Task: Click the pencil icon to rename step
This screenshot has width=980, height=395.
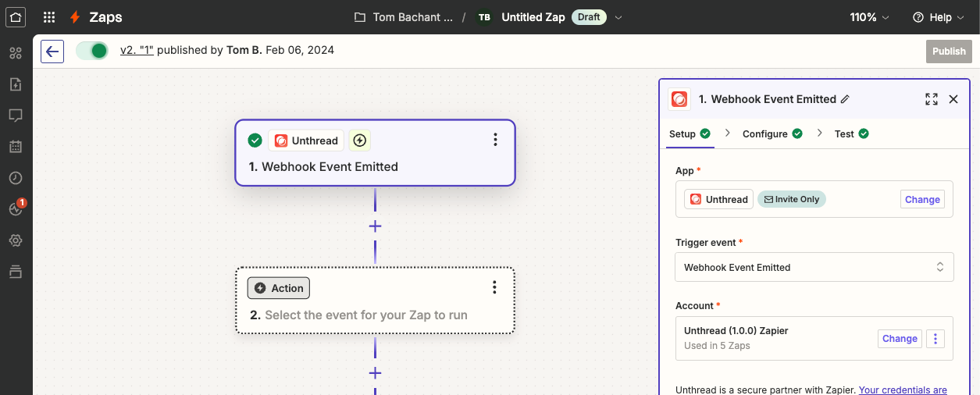Action: pos(845,99)
